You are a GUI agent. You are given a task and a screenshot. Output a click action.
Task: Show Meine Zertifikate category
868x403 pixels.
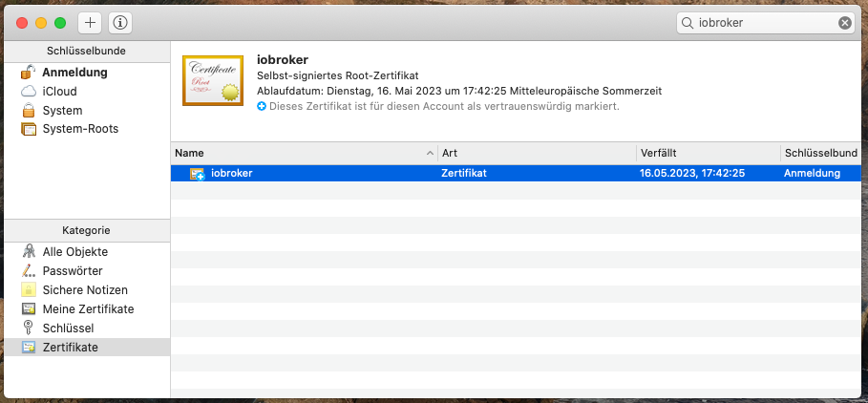pos(88,309)
